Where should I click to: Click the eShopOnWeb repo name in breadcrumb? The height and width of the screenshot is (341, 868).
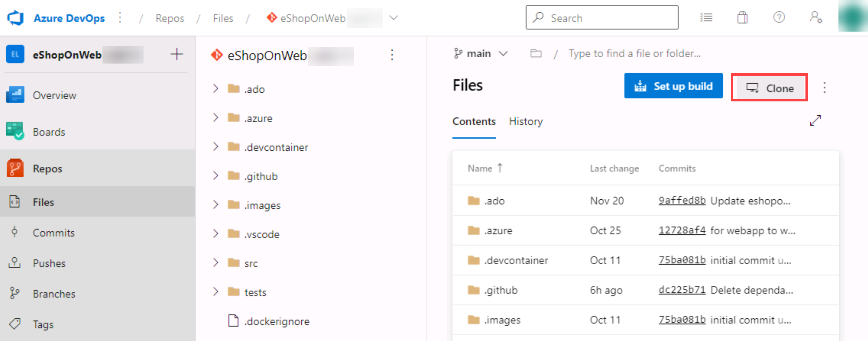coord(313,18)
